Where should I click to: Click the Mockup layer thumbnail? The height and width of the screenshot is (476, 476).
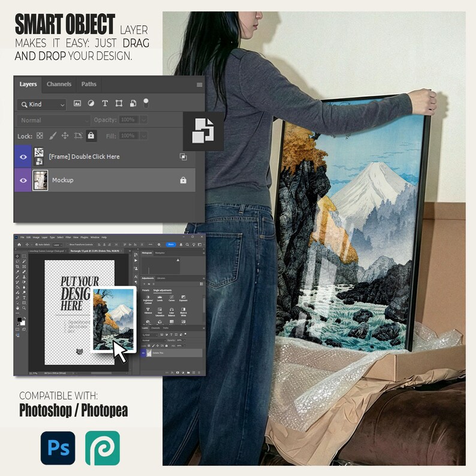tap(40, 180)
